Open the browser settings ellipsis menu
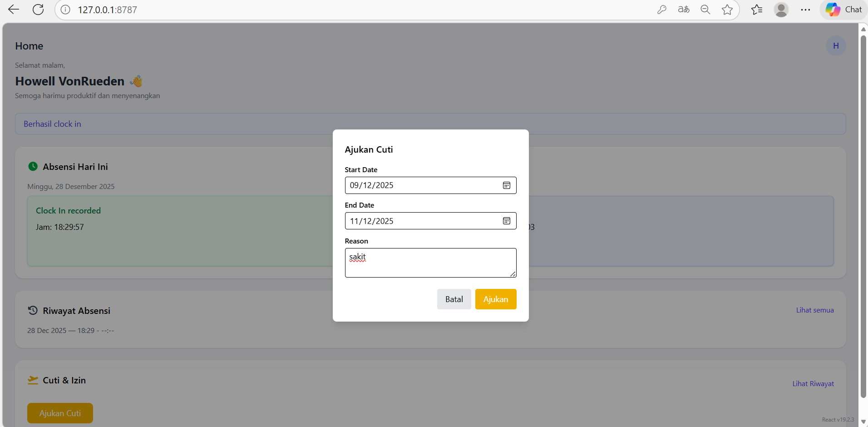This screenshot has height=427, width=868. (x=805, y=10)
